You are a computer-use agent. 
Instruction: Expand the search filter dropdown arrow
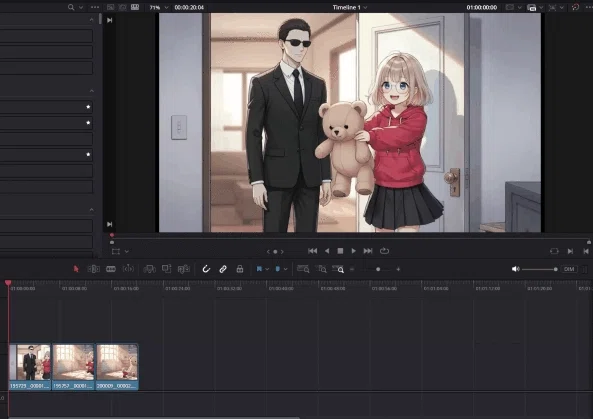pyautogui.click(x=81, y=8)
